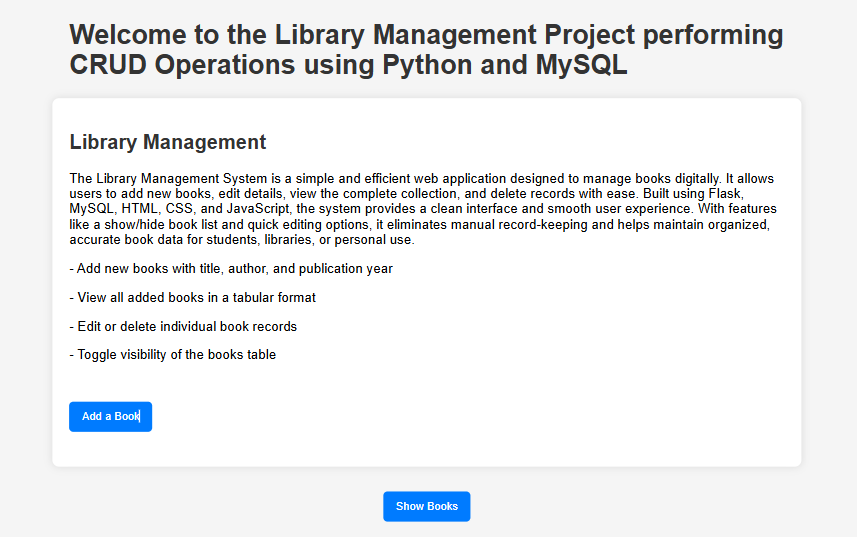Click the 'Toggle visibility of the books table' line
This screenshot has width=857, height=537.
coord(173,354)
